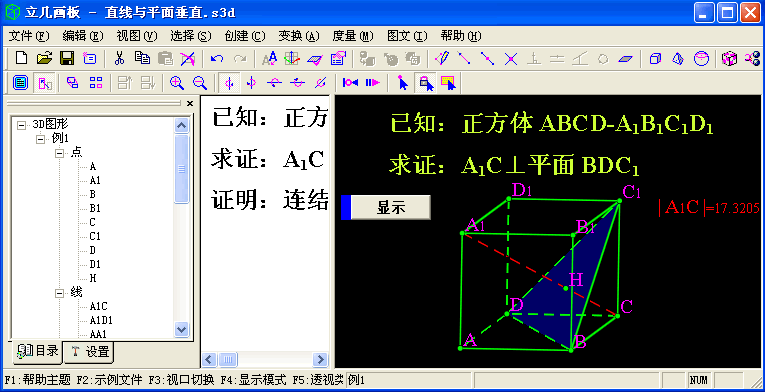This screenshot has height=392, width=765.
Task: Click the patterned 3D box icon
Action: [729, 59]
